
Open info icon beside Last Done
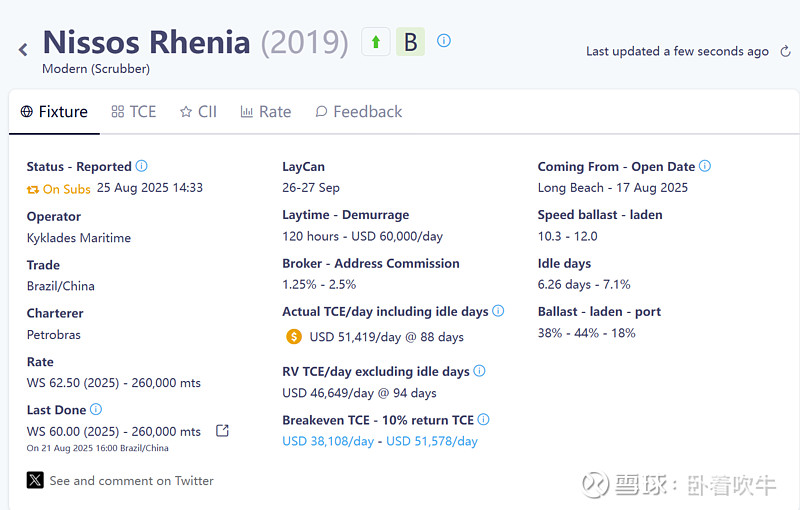click(96, 409)
